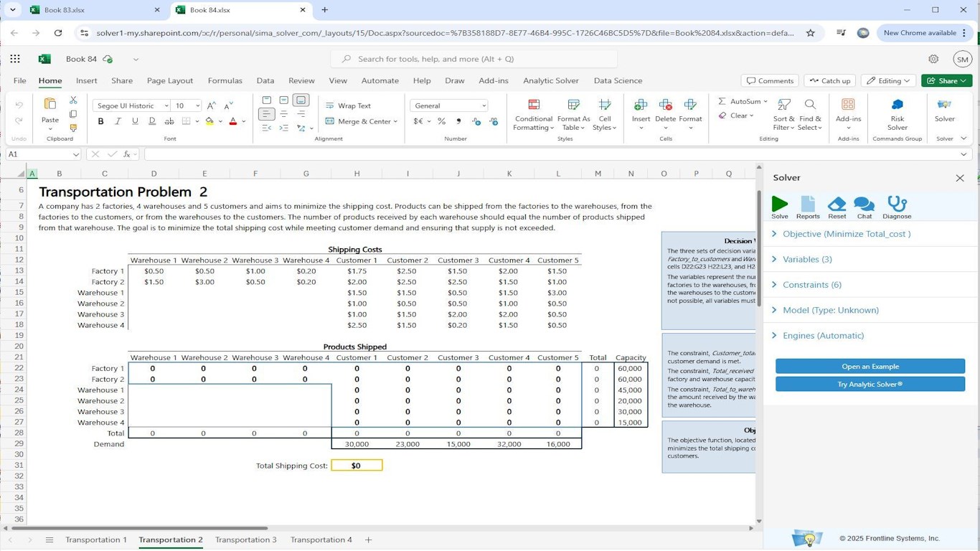Click the Format Painter icon

coord(73,128)
